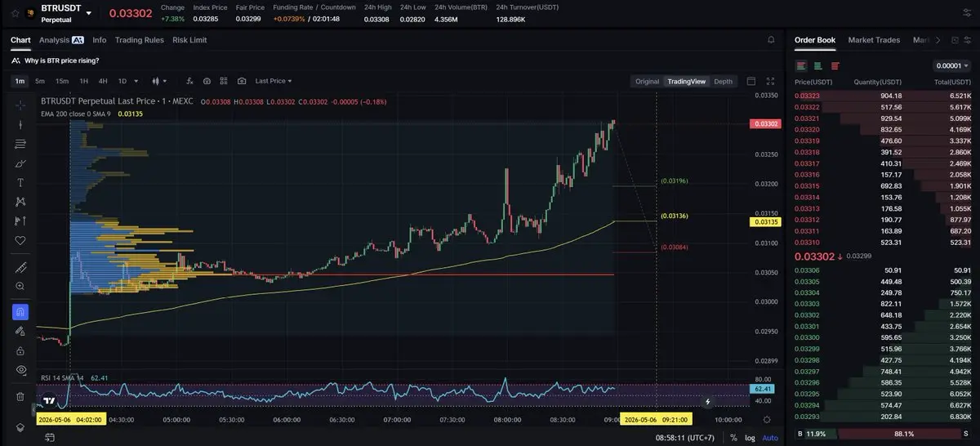Open the candlestick chart type dropdown
The width and height of the screenshot is (980, 446).
(x=159, y=81)
